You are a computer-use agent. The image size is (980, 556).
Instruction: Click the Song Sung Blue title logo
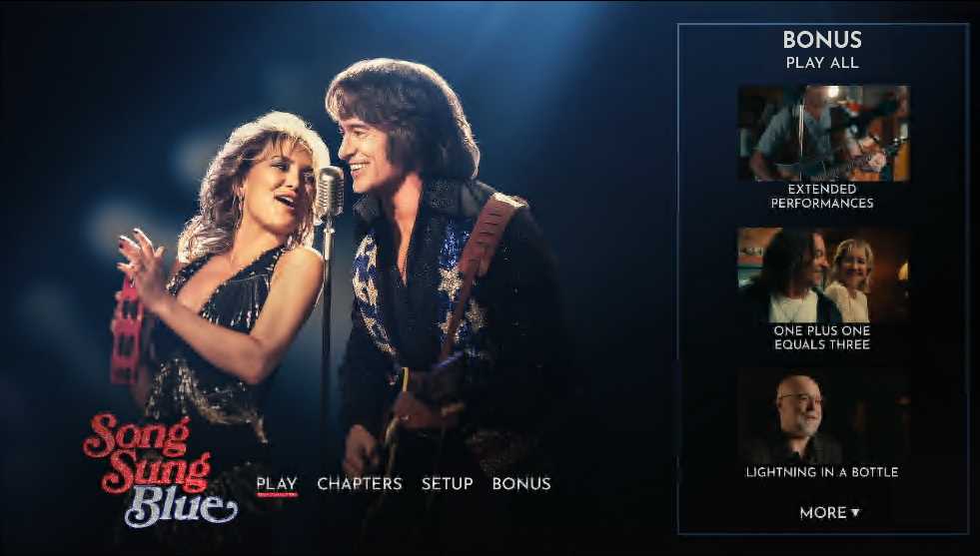coord(160,470)
